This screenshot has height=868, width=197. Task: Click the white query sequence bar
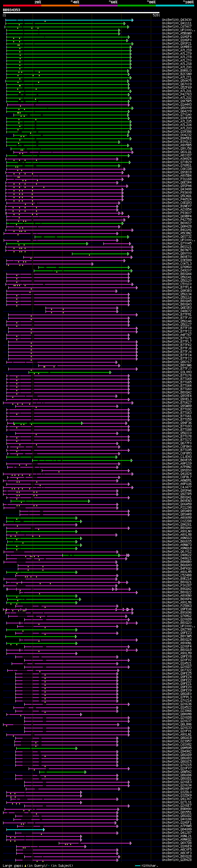tap(81, 13)
